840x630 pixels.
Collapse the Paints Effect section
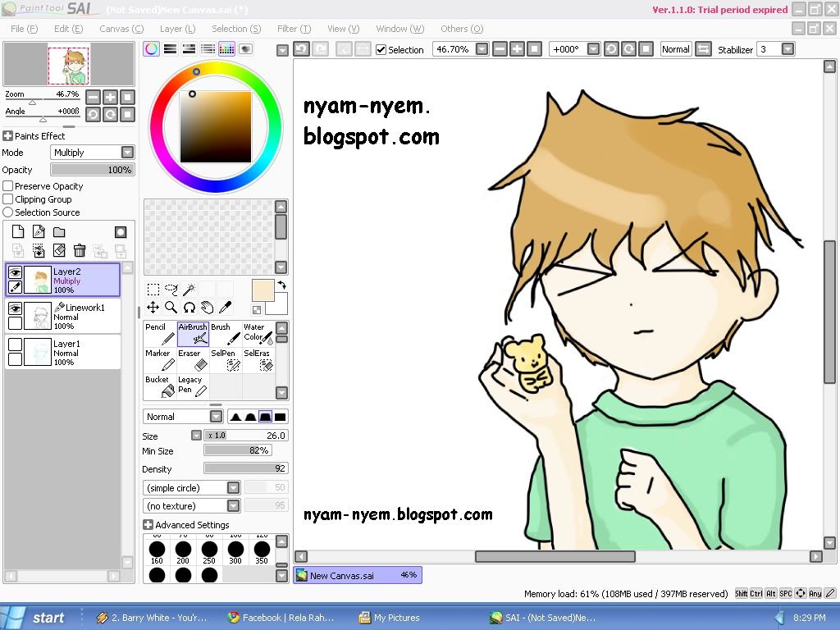click(x=8, y=136)
